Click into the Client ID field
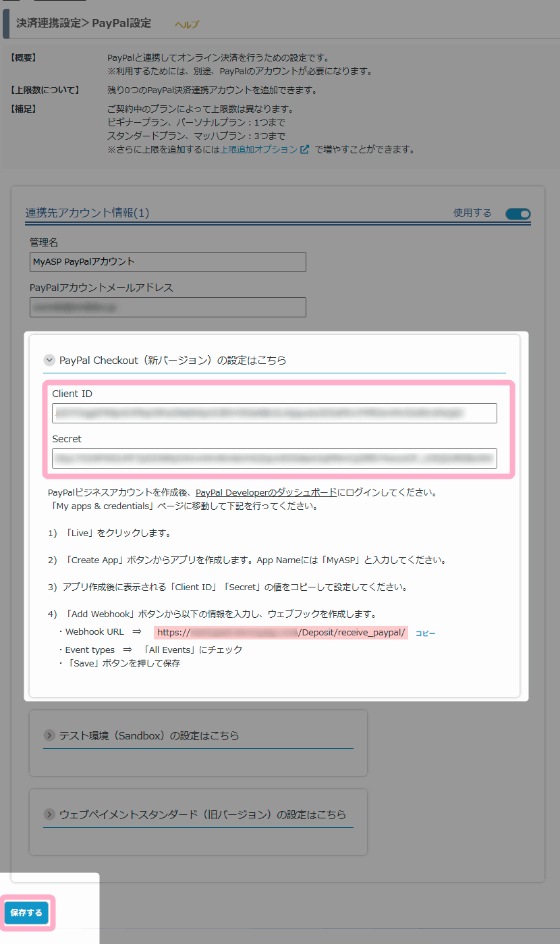The height and width of the screenshot is (944, 560). click(x=274, y=413)
